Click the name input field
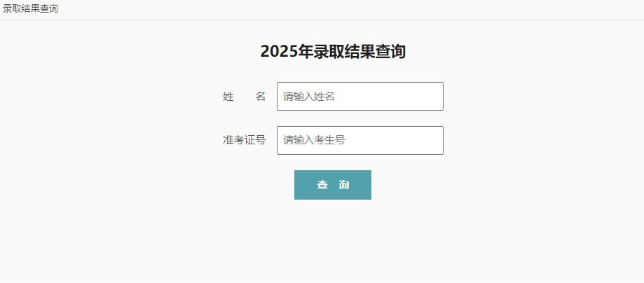 coord(359,96)
